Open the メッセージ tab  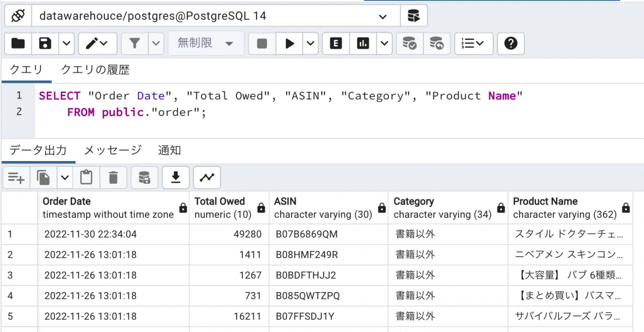coord(112,150)
